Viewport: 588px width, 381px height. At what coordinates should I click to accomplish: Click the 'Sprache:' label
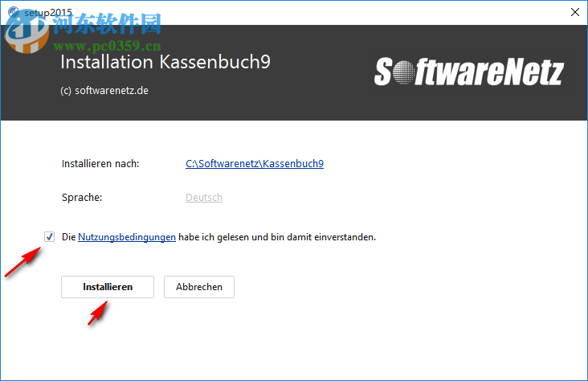tap(82, 198)
